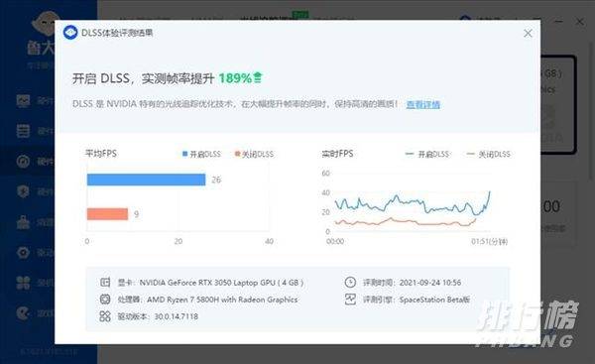The width and height of the screenshot is (595, 364).
Task: Open the second sidebar list icon in main window
Action: [x=23, y=131]
